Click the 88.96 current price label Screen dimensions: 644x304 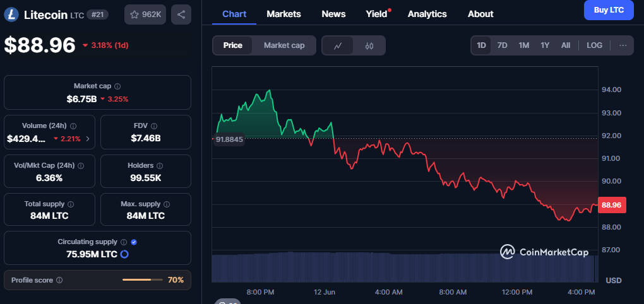coord(612,205)
